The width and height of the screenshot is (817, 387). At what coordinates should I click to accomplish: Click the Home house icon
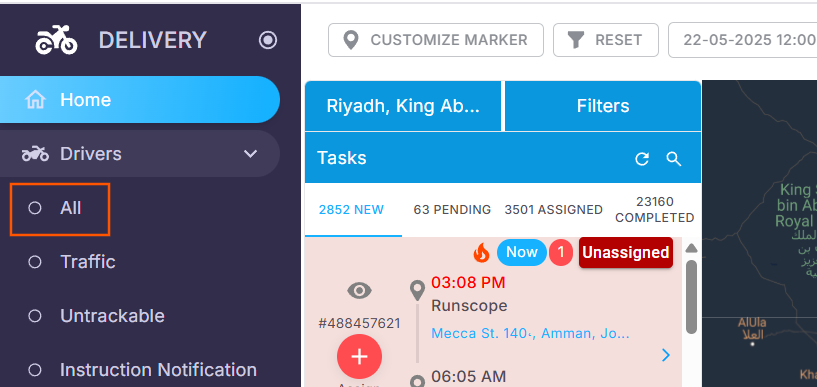point(35,99)
